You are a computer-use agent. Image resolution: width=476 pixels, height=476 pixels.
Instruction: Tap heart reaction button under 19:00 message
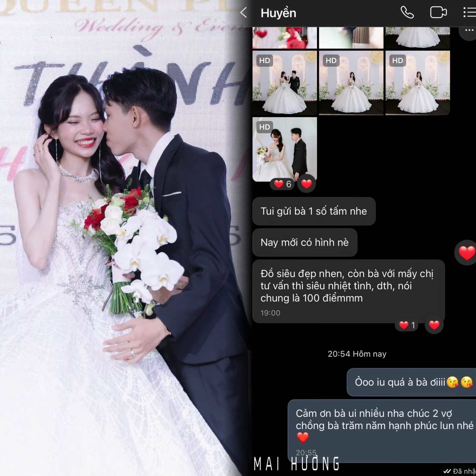point(434,325)
